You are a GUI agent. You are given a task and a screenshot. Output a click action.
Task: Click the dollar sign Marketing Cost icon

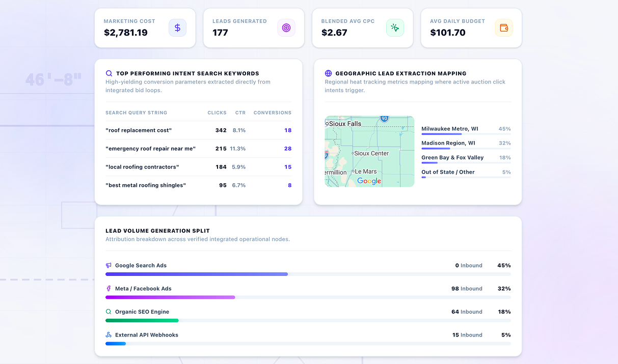coord(177,28)
